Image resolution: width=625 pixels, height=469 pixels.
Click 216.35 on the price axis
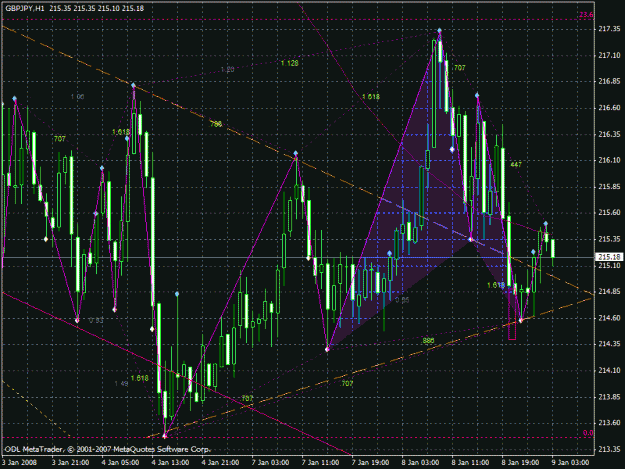609,134
